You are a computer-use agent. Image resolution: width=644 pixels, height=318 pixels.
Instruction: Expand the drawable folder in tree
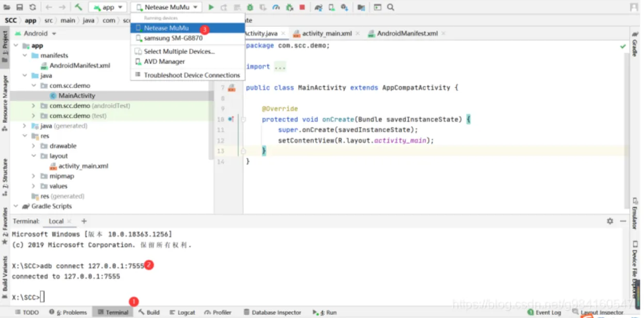click(x=34, y=146)
